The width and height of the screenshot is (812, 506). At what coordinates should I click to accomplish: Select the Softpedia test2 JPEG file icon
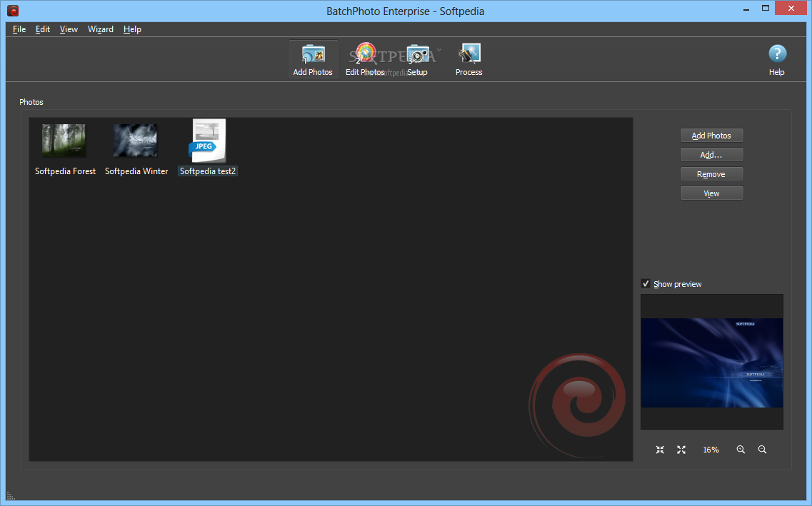pos(208,141)
